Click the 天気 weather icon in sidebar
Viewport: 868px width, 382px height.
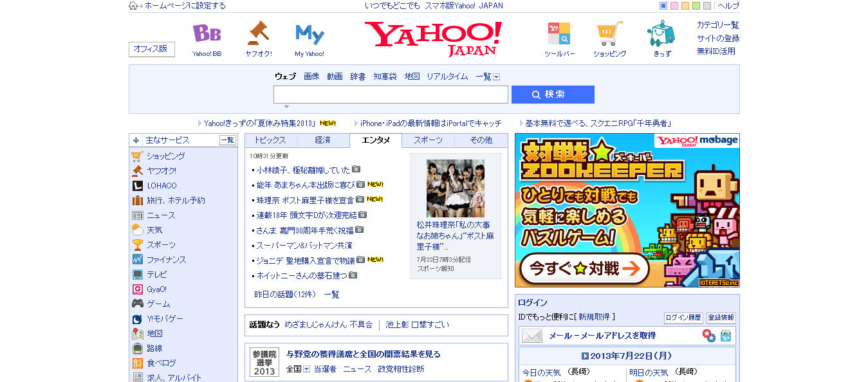(137, 230)
